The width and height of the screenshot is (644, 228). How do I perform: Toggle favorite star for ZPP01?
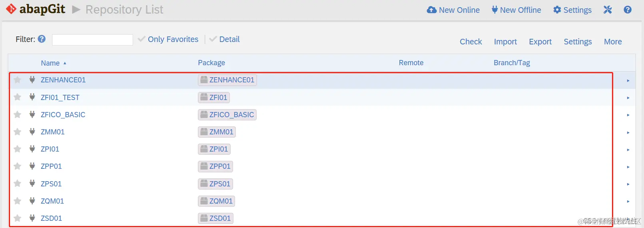17,166
